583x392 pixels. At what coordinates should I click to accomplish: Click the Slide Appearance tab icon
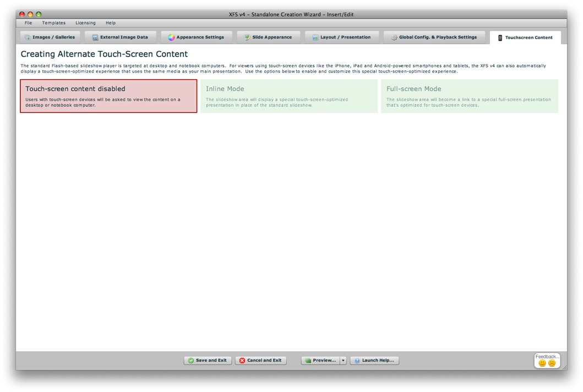pyautogui.click(x=247, y=37)
